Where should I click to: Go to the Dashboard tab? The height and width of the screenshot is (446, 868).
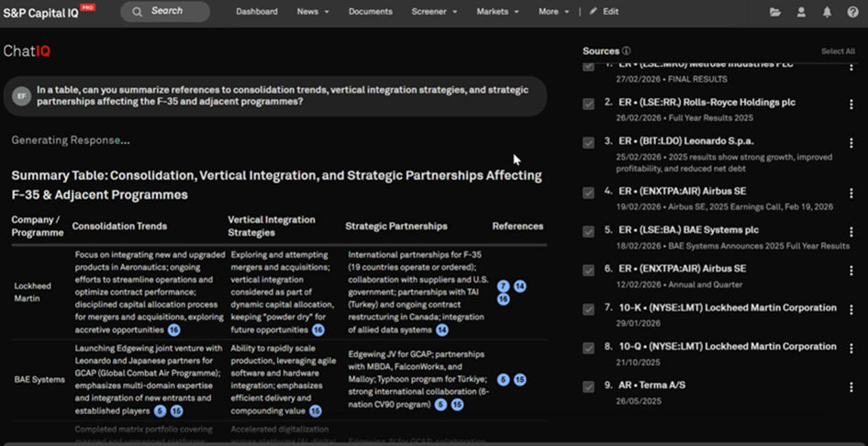[257, 11]
